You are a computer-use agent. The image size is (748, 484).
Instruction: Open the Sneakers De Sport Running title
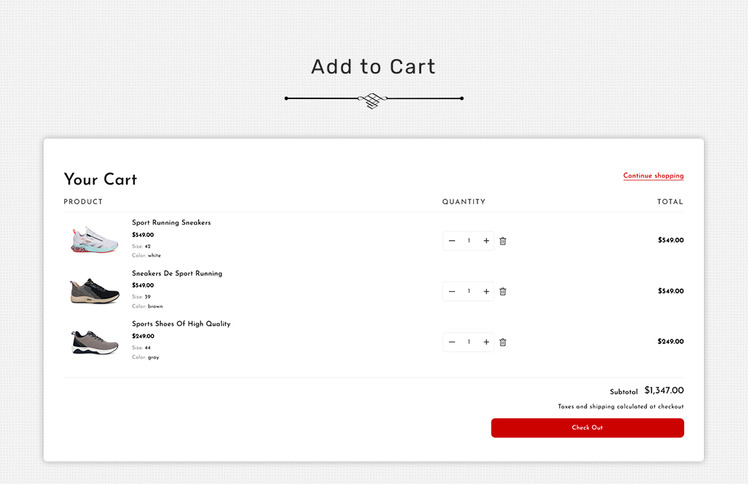[x=177, y=273]
